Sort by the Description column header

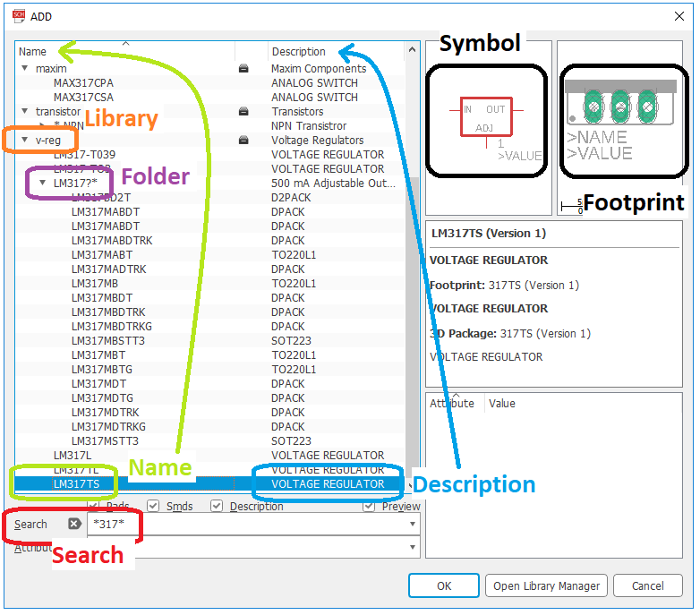pos(337,51)
